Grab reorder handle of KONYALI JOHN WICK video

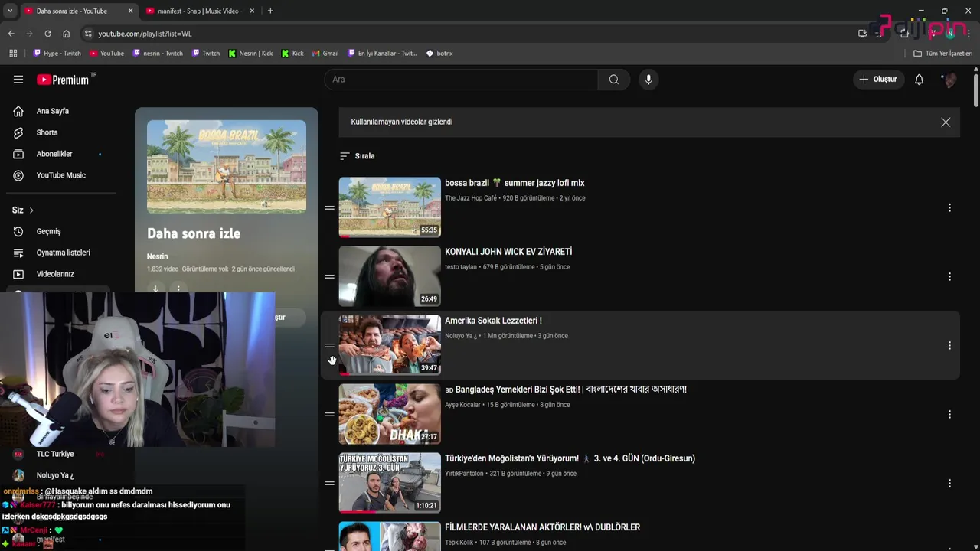[x=329, y=276]
